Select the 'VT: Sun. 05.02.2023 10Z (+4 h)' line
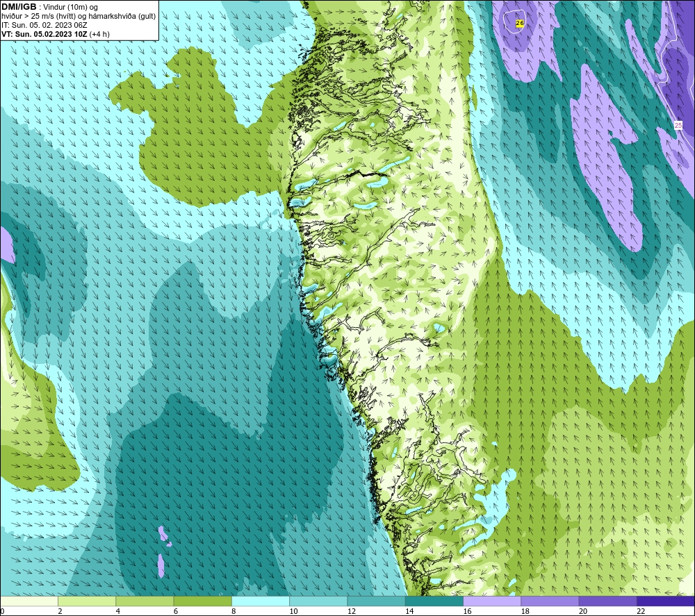This screenshot has width=695, height=616. pos(56,34)
